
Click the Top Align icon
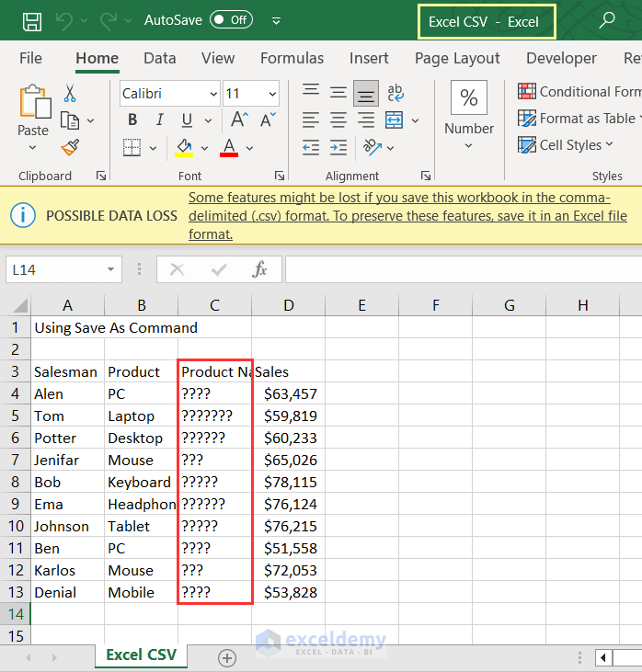[311, 90]
